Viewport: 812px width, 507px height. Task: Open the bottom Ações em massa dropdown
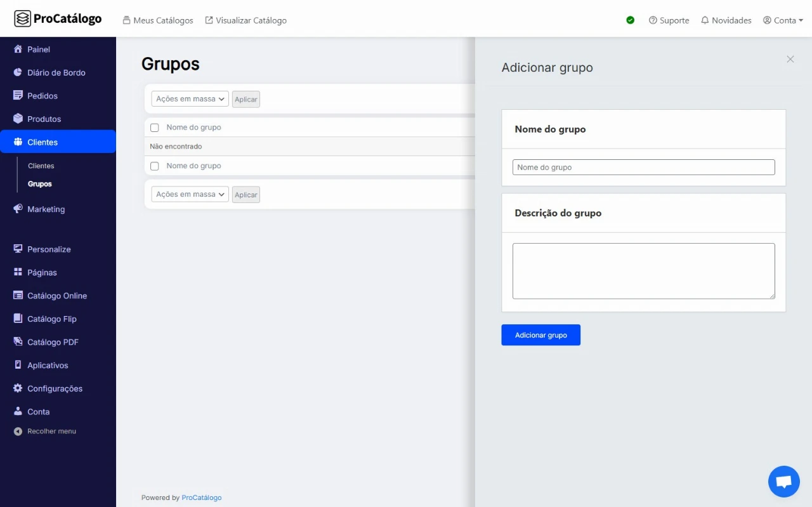[x=190, y=195]
